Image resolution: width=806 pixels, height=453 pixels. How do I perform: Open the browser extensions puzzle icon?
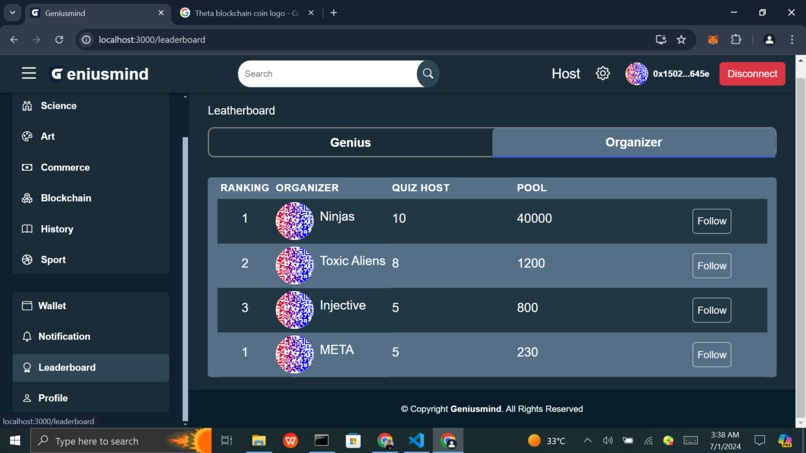tap(736, 40)
